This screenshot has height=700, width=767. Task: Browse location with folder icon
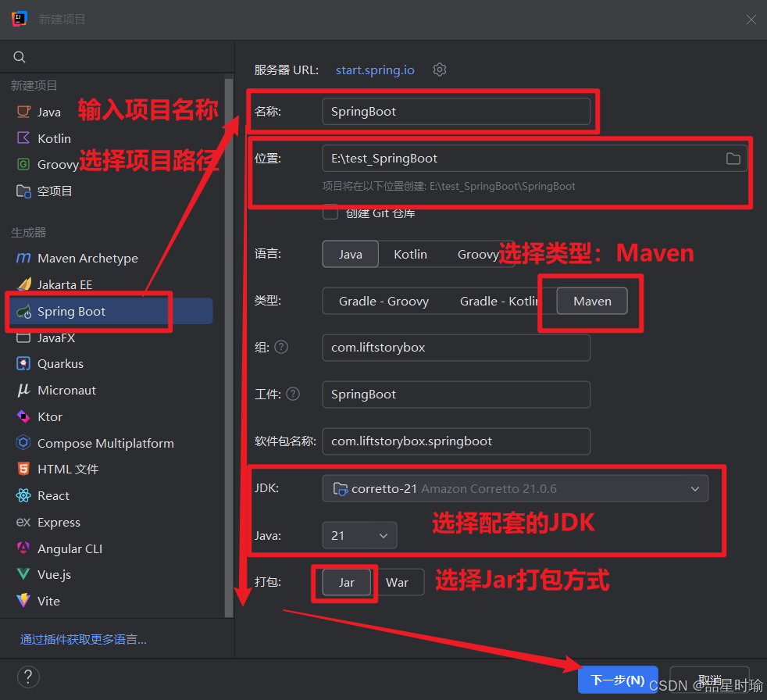733,159
